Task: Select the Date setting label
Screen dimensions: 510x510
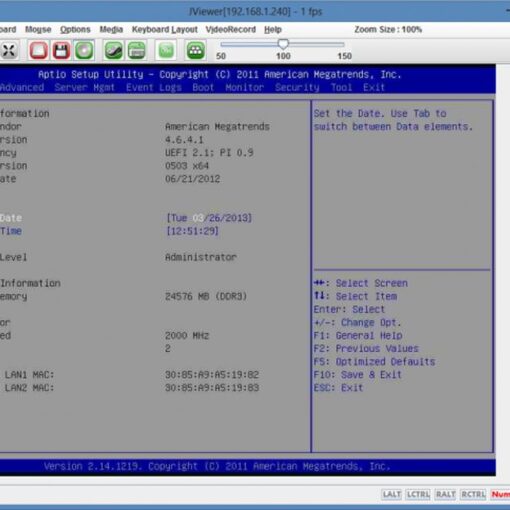Action: coord(11,218)
